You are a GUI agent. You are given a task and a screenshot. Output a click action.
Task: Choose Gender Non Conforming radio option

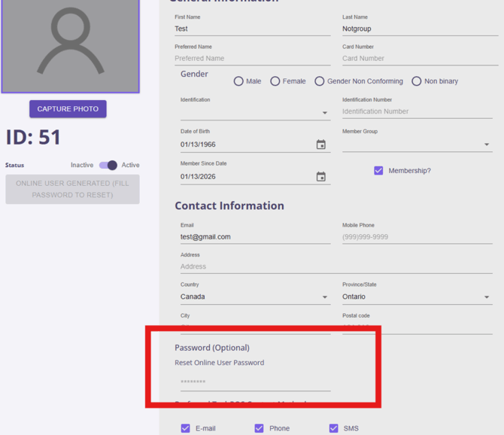coord(320,81)
